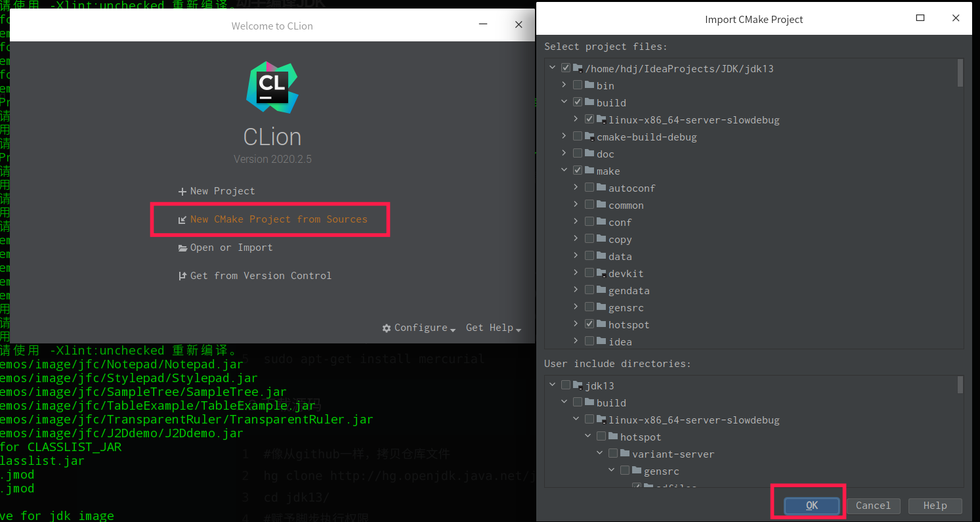Viewport: 980px width, 522px height.
Task: Click the common folder icon
Action: [601, 205]
